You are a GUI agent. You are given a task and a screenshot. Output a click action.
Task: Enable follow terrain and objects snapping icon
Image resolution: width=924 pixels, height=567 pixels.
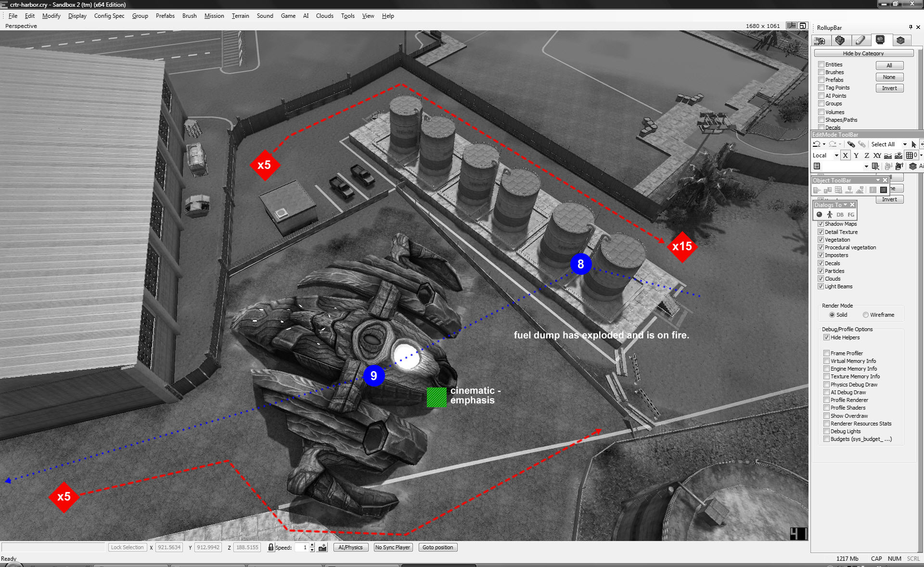coord(898,155)
